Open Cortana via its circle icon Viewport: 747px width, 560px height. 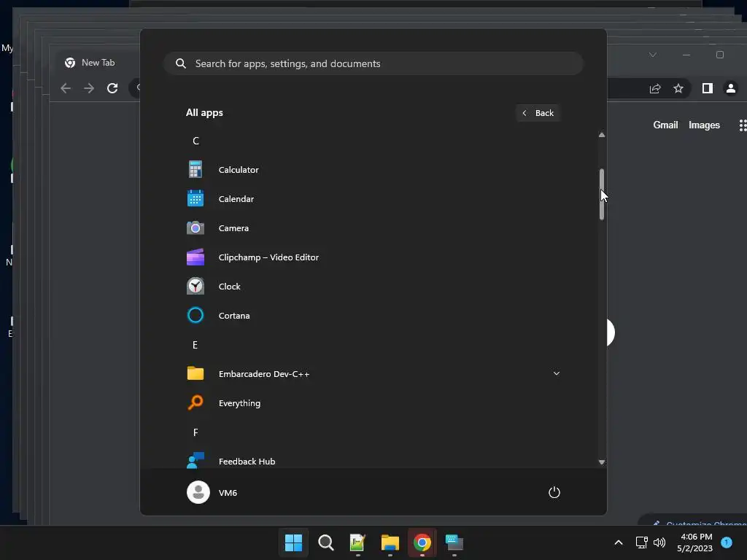point(196,315)
